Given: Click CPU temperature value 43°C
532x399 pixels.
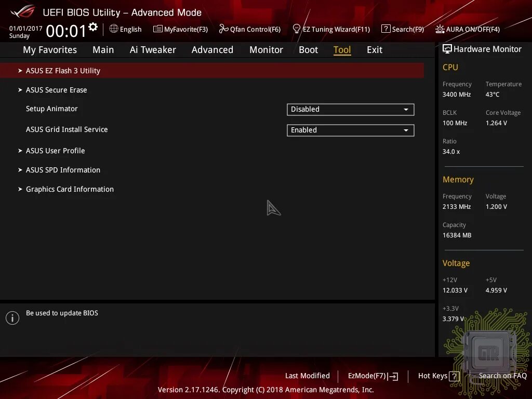Looking at the screenshot, I should click(x=493, y=95).
